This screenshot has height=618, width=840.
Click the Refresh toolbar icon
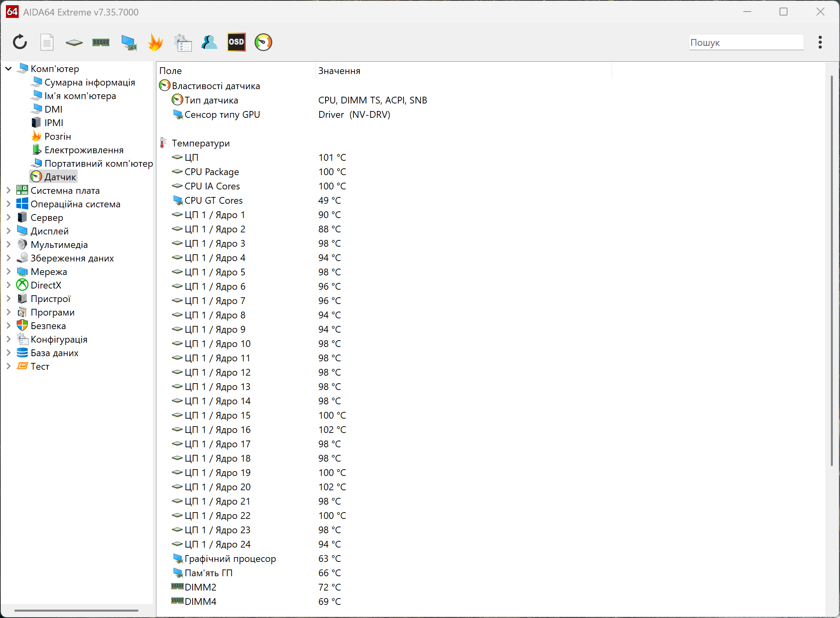[x=20, y=42]
